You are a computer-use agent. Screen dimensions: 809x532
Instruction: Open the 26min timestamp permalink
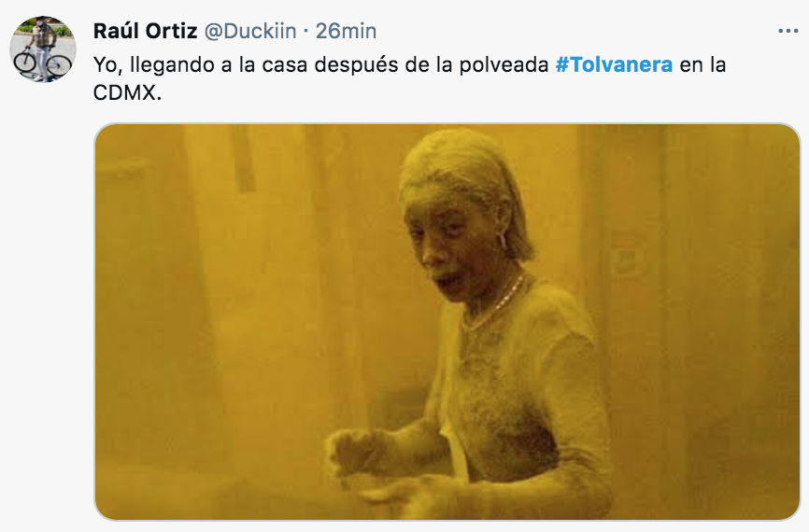click(346, 31)
